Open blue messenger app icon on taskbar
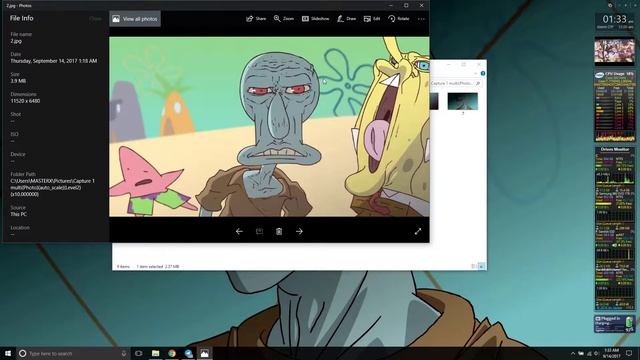Image resolution: width=640 pixels, height=360 pixels. tap(188, 353)
